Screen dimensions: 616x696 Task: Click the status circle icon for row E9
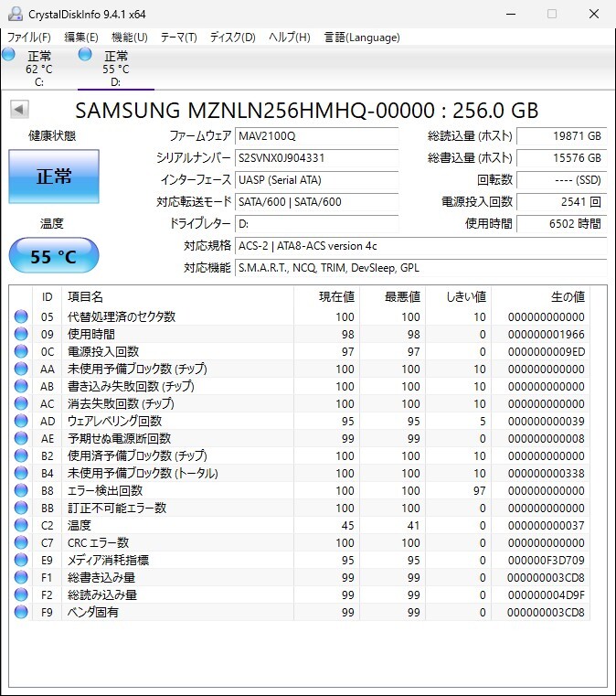[21, 560]
